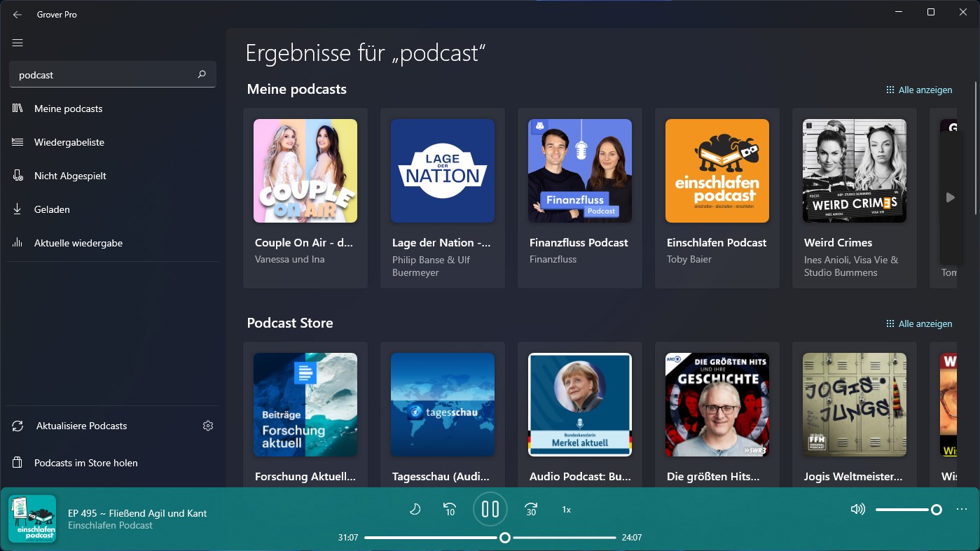The height and width of the screenshot is (551, 980).
Task: Click the Aktuelle wiedergabe bars icon
Action: pyautogui.click(x=18, y=243)
